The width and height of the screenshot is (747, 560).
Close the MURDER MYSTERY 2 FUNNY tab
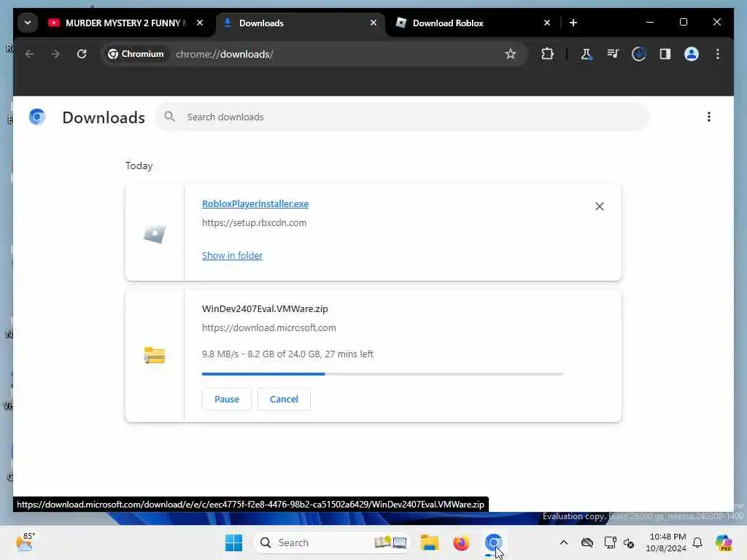click(200, 23)
